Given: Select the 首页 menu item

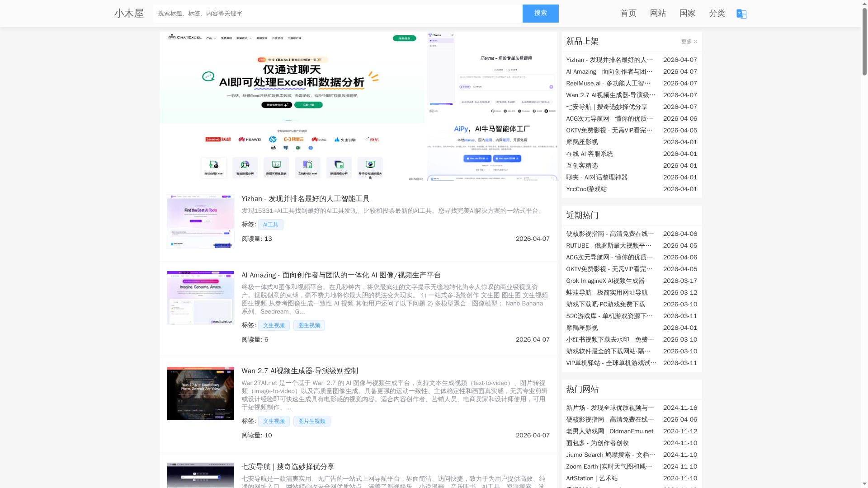Looking at the screenshot, I should tap(628, 13).
